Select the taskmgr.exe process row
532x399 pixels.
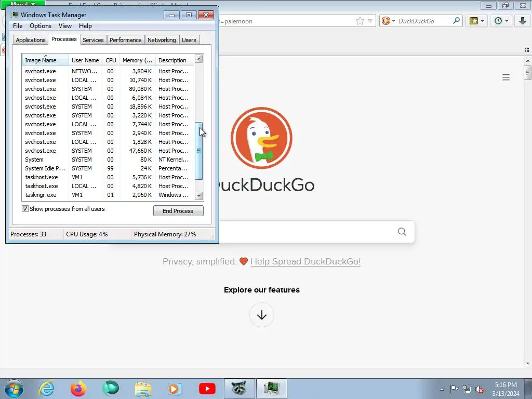pos(109,195)
